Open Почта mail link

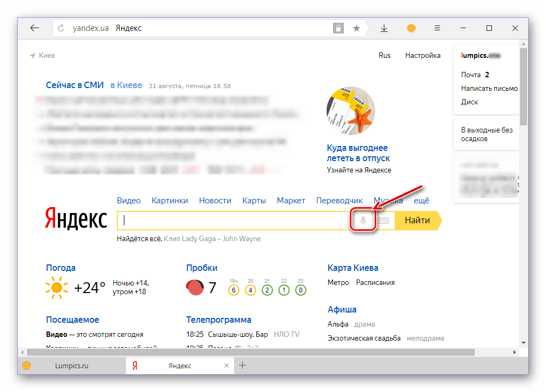[471, 75]
